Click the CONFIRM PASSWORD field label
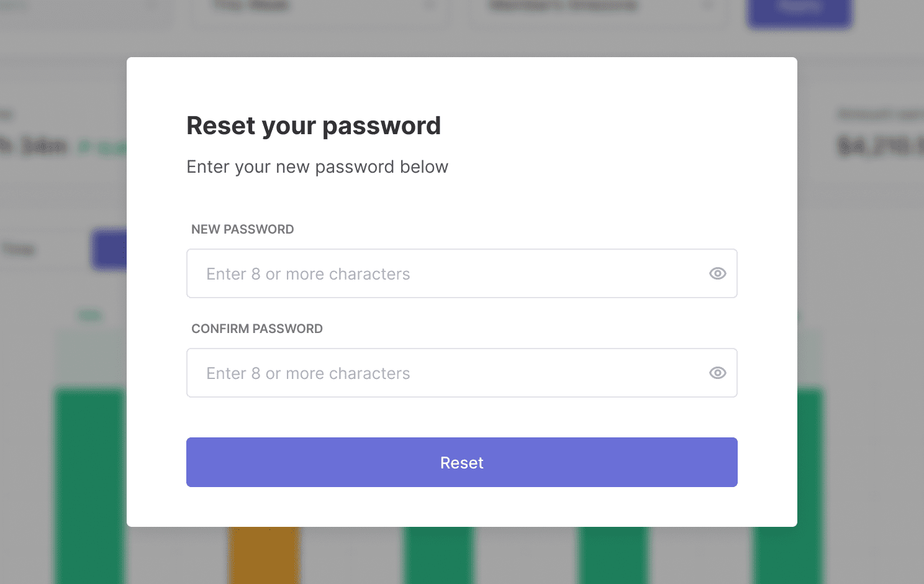The width and height of the screenshot is (924, 584). [x=256, y=329]
